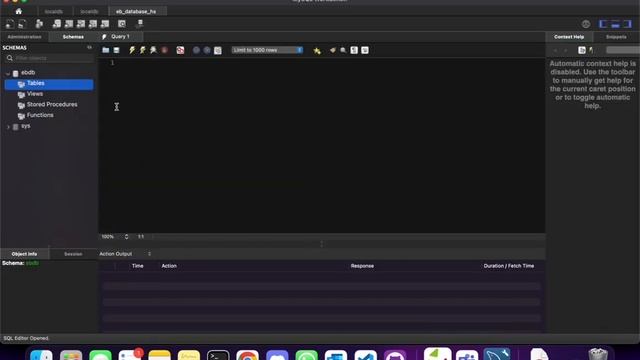Switch to the Schemas tab

click(73, 37)
